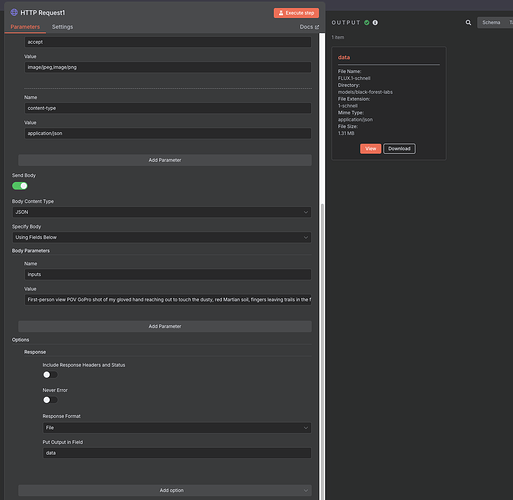This screenshot has width=513, height=500.
Task: Click the Execute step button
Action: point(296,13)
